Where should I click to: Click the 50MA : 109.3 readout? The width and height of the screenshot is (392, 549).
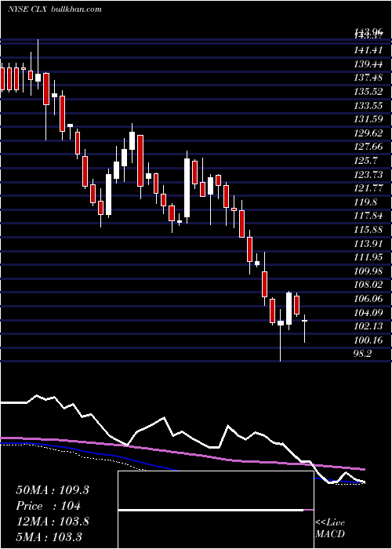[53, 490]
